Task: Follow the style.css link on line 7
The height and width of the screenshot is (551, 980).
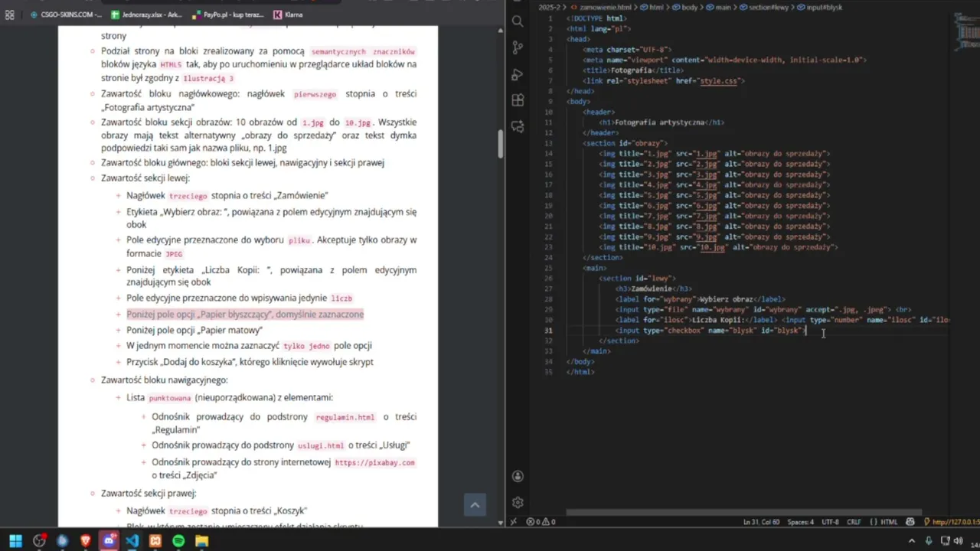Action: (x=720, y=80)
